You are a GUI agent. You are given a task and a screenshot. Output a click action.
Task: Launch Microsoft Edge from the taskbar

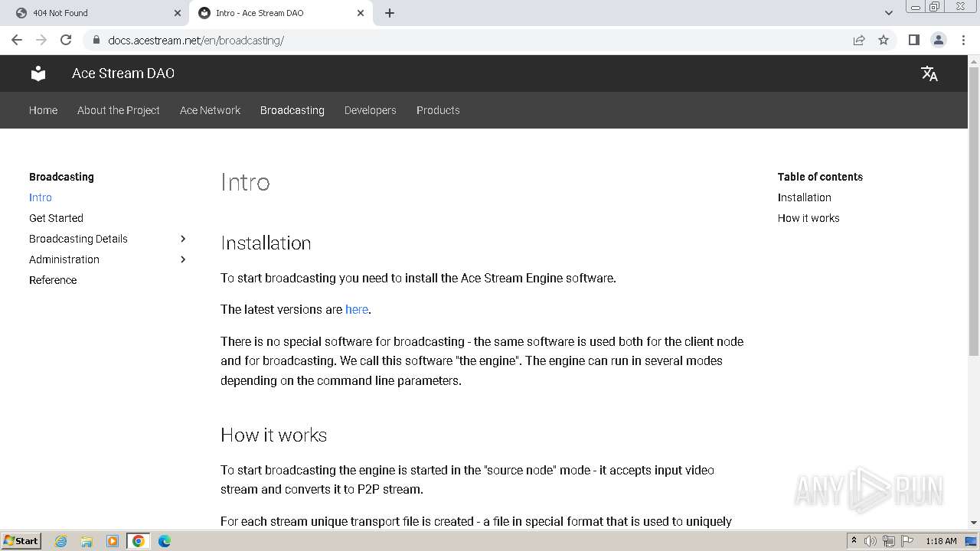tap(165, 541)
